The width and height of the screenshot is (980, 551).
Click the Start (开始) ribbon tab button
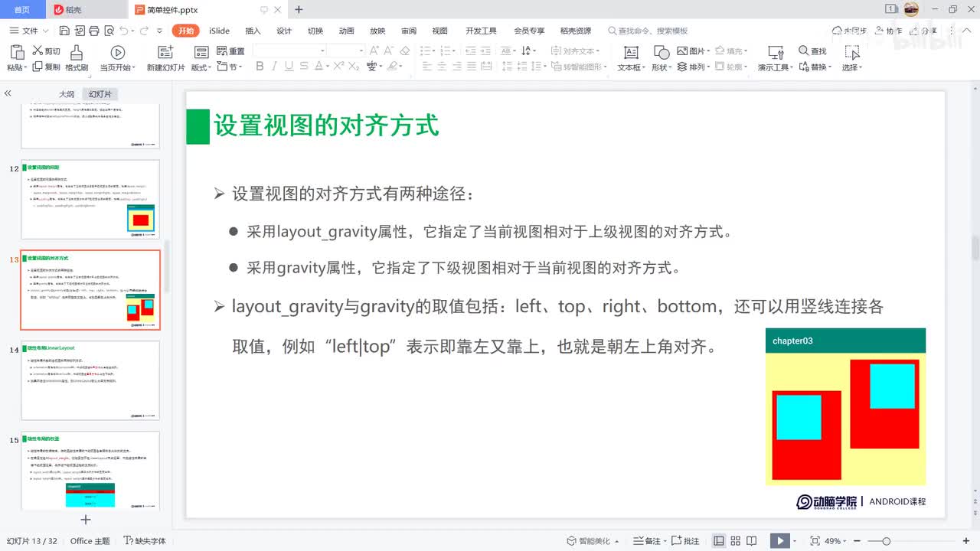pos(186,31)
